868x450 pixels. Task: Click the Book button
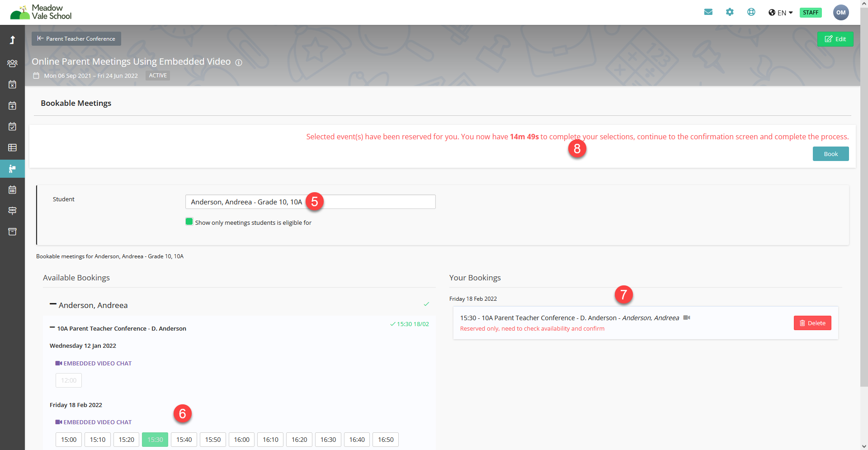pyautogui.click(x=830, y=154)
